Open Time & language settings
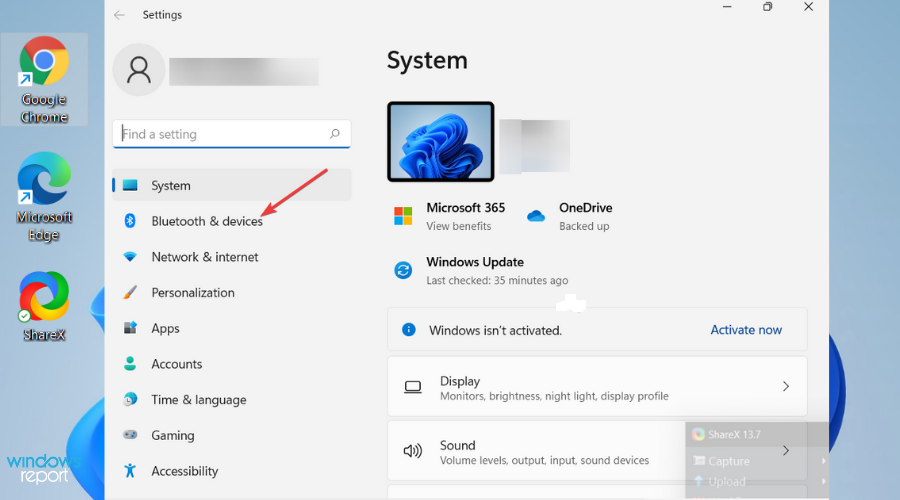The image size is (900, 500). [x=198, y=400]
